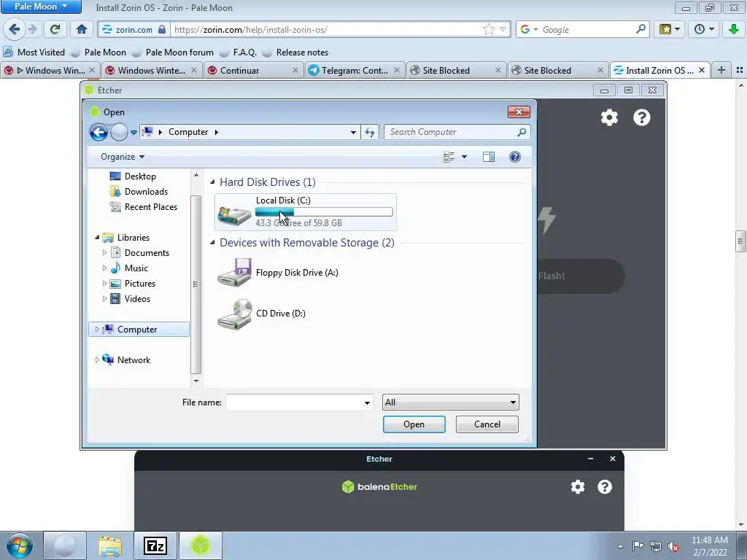The image size is (747, 560).
Task: Open the All file type combo box
Action: click(450, 402)
